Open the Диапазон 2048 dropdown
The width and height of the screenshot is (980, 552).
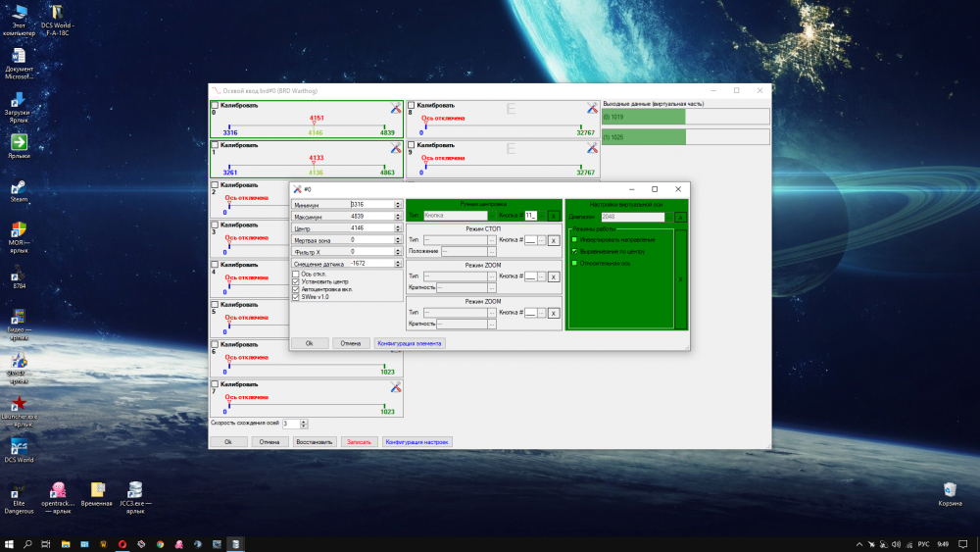tap(632, 217)
